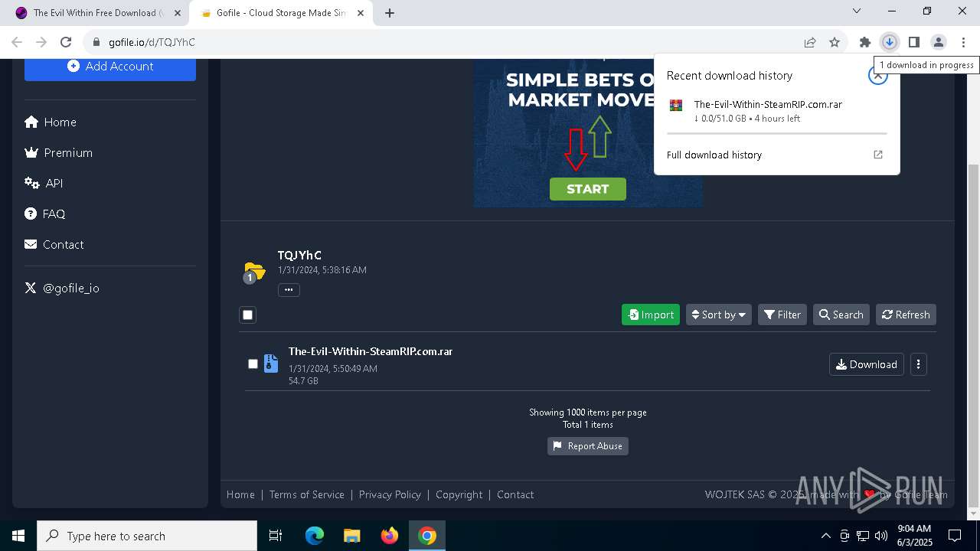Screen dimensions: 980x551
Task: Open the Home sidebar item
Action: (x=51, y=122)
